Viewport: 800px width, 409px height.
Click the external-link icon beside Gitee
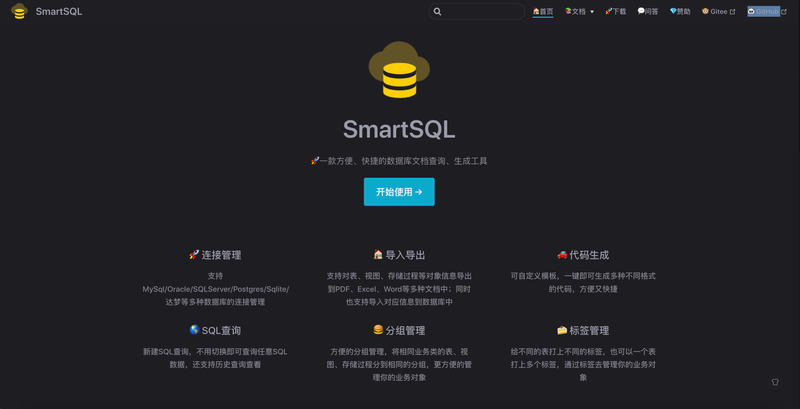click(x=733, y=12)
